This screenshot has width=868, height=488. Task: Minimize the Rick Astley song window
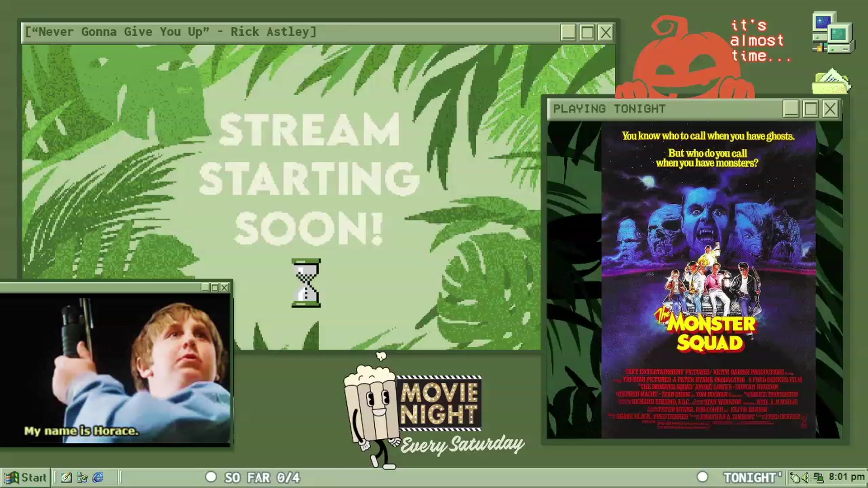[x=568, y=33]
